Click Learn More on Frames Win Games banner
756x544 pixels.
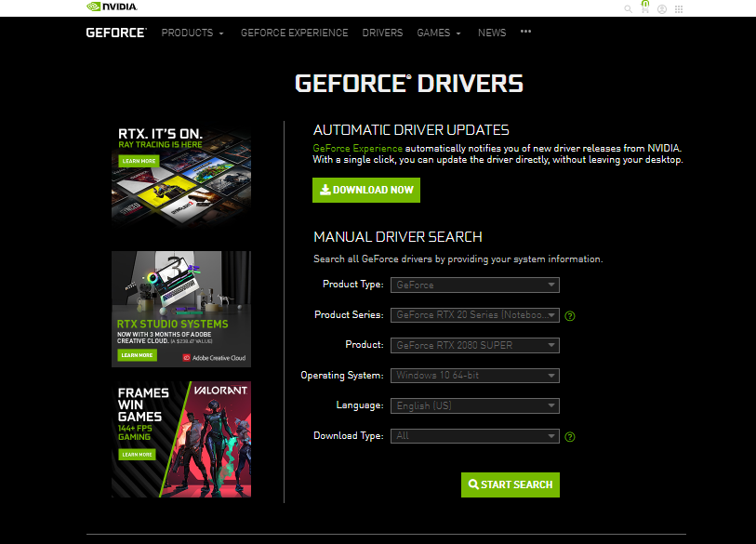point(137,455)
